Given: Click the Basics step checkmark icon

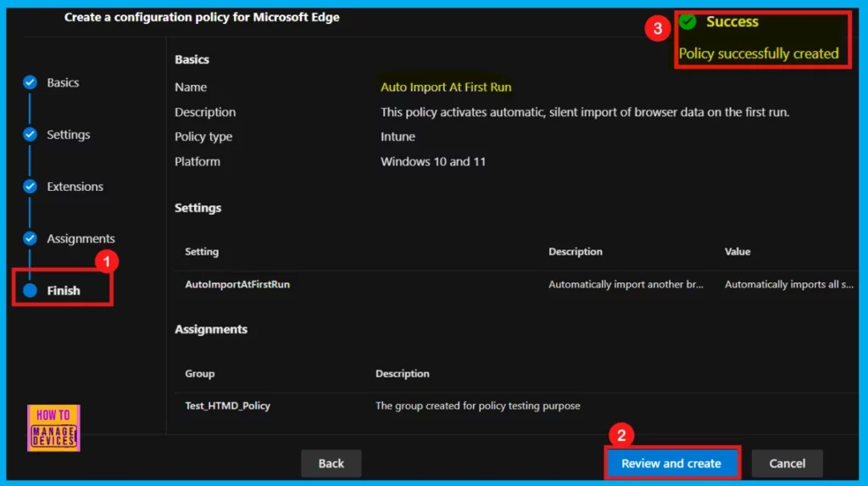Looking at the screenshot, I should coord(30,82).
